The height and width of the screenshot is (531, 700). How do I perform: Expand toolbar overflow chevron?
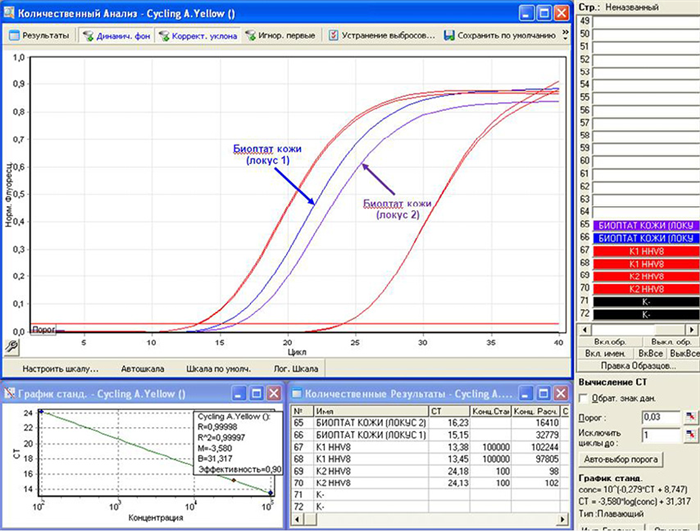(x=566, y=34)
